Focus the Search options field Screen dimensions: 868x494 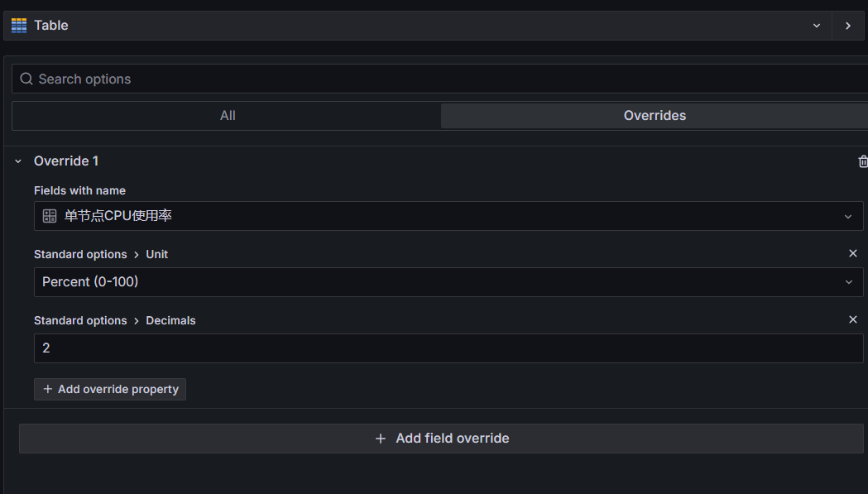[440, 79]
